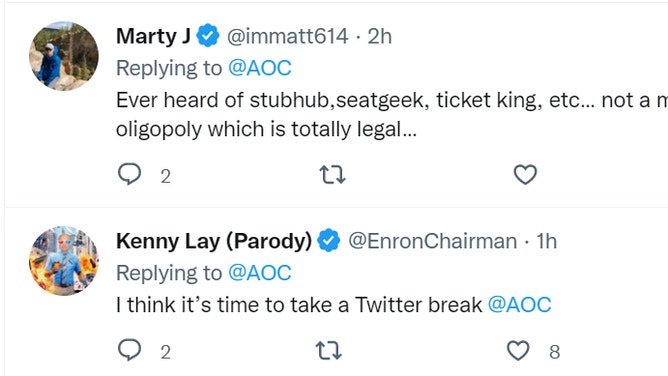The height and width of the screenshot is (376, 668).
Task: Click @AOC in Marty J's replying-to line
Action: click(260, 68)
